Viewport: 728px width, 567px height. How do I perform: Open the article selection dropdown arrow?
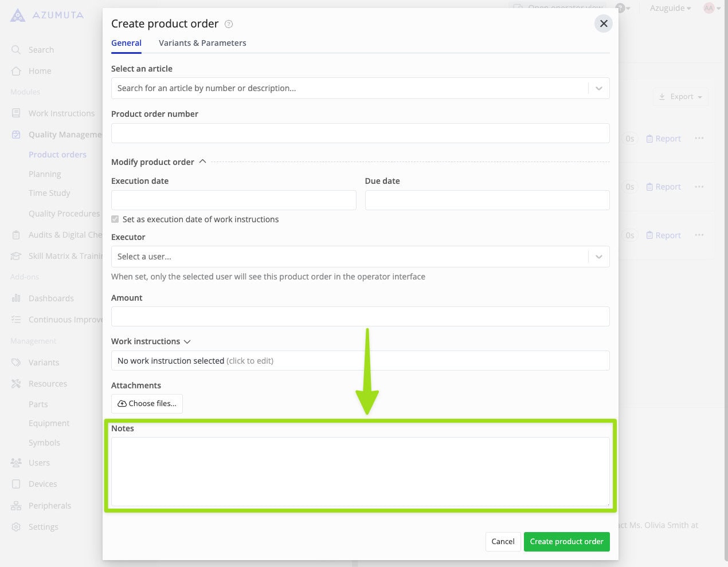pos(598,88)
